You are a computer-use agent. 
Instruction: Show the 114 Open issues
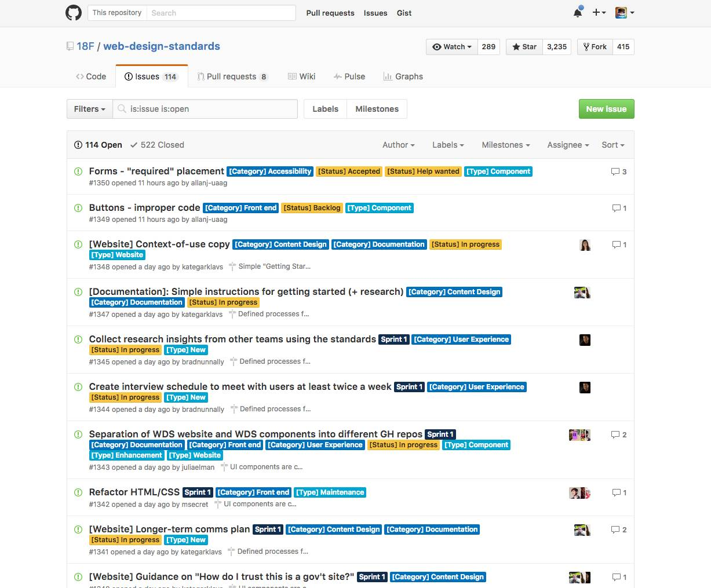point(98,145)
